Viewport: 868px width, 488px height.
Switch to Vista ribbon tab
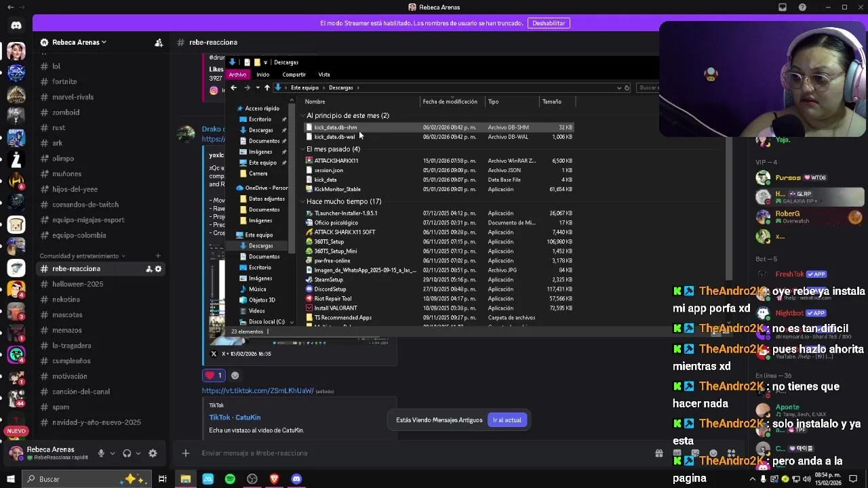pos(324,75)
